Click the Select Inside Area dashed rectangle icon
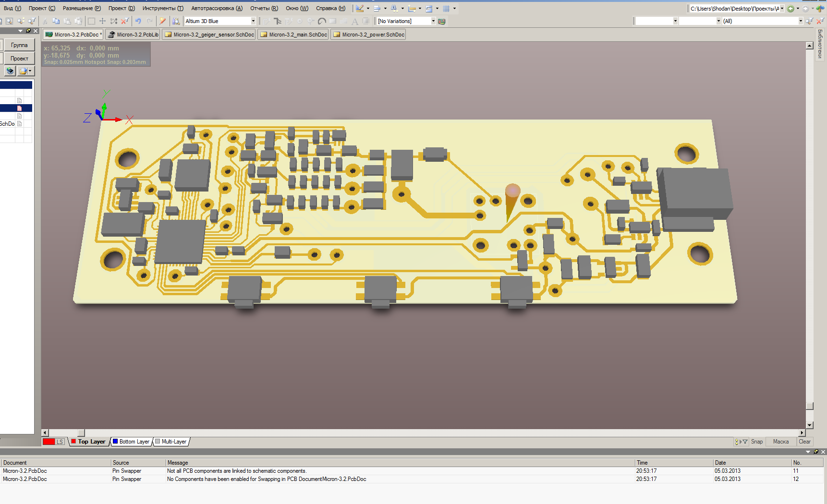This screenshot has width=827, height=504. pyautogui.click(x=91, y=21)
